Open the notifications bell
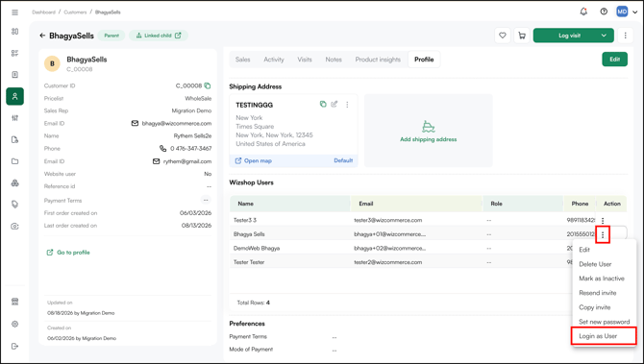644x364 pixels. pos(583,12)
